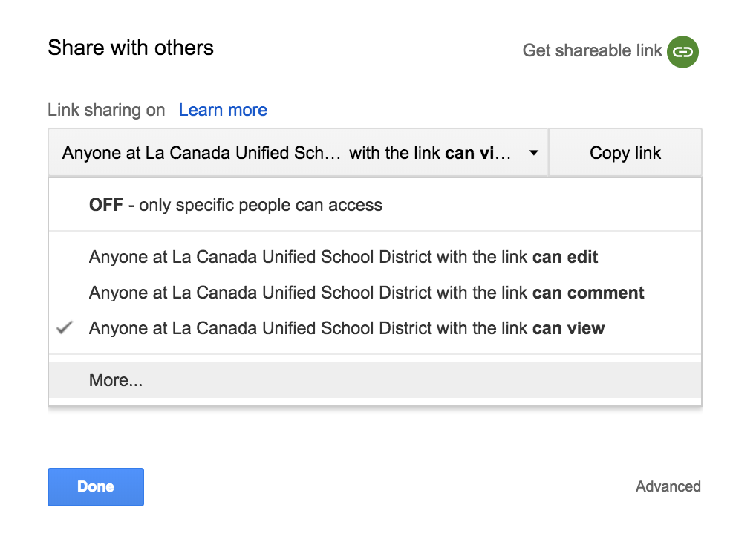Click the truncated Anyone at La Canada text
The image size is (756, 548).
[201, 153]
